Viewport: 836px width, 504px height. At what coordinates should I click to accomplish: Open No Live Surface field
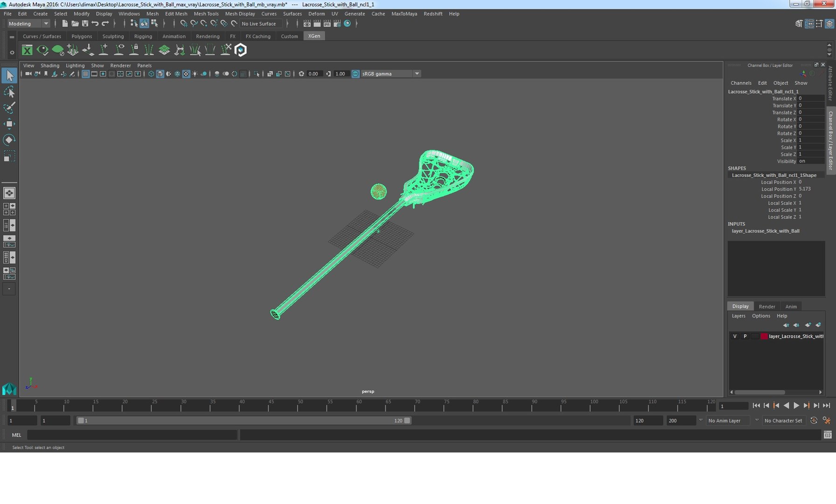(x=261, y=24)
